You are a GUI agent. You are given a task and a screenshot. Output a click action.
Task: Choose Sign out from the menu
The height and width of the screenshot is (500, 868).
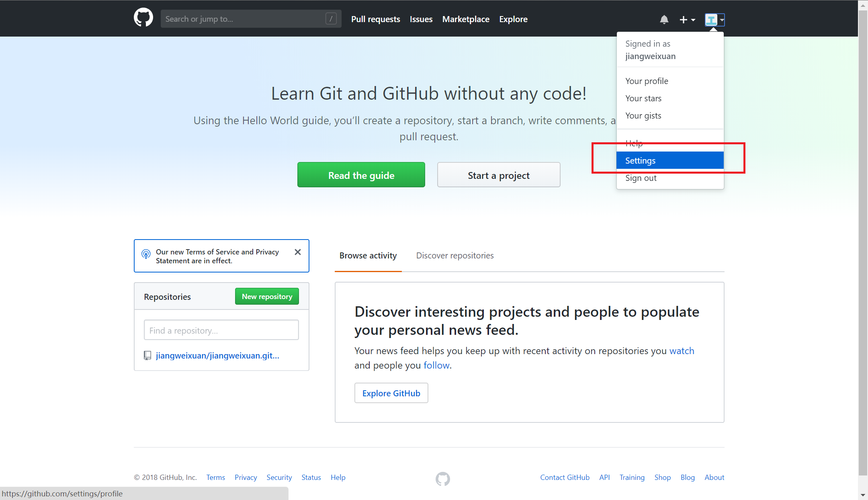click(x=641, y=178)
